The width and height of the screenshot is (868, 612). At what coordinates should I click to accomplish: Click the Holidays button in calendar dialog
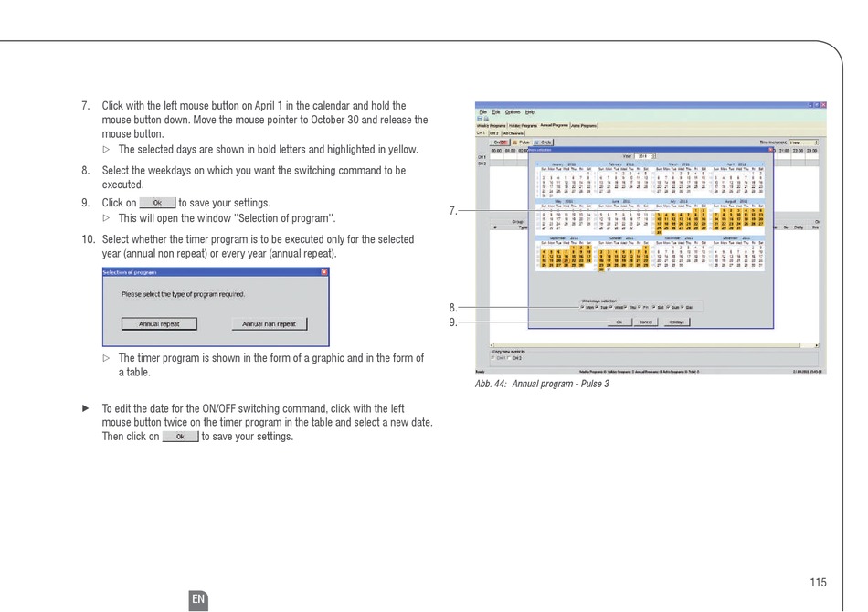point(677,322)
